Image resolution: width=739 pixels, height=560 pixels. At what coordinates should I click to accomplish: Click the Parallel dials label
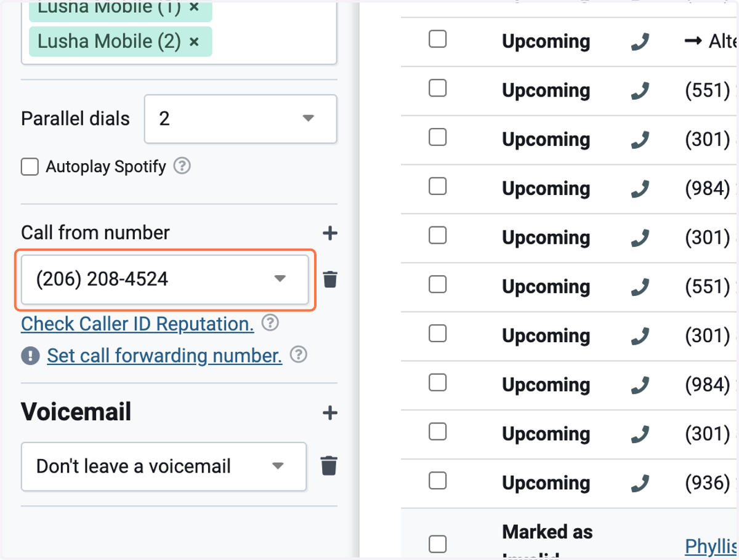(75, 118)
